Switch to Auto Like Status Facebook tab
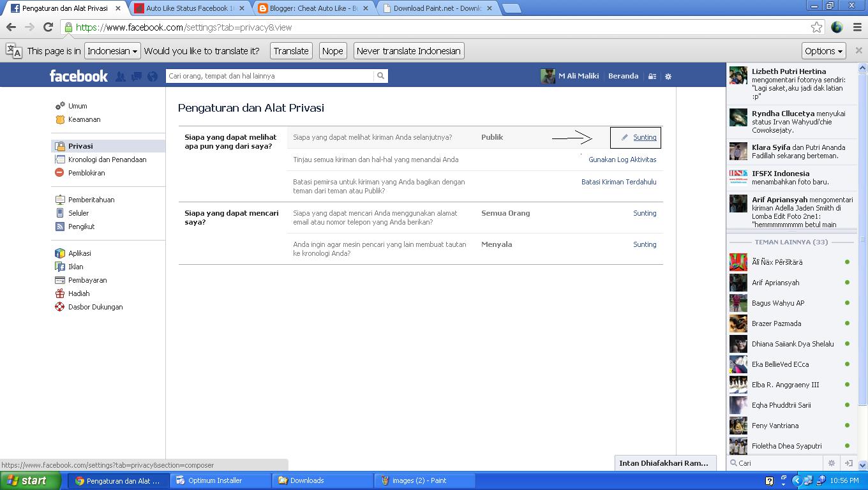The image size is (868, 490). [189, 8]
